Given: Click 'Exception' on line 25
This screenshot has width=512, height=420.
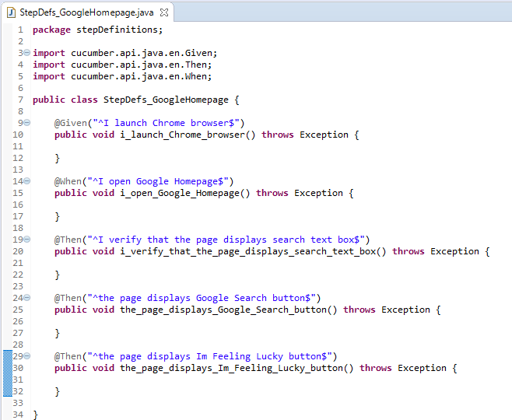Looking at the screenshot, I should [405, 310].
